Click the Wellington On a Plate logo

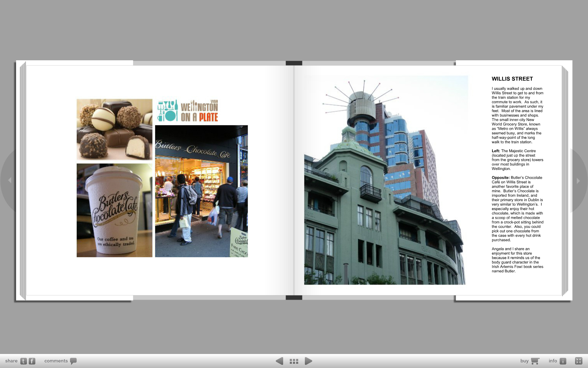pyautogui.click(x=188, y=111)
